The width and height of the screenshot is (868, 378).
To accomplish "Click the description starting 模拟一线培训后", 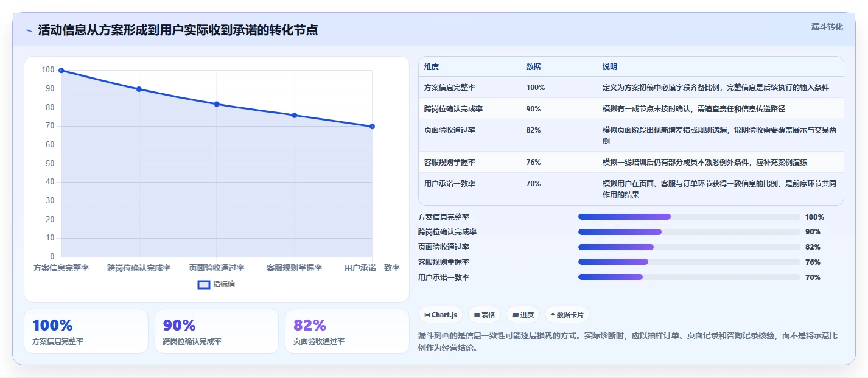I will point(705,163).
